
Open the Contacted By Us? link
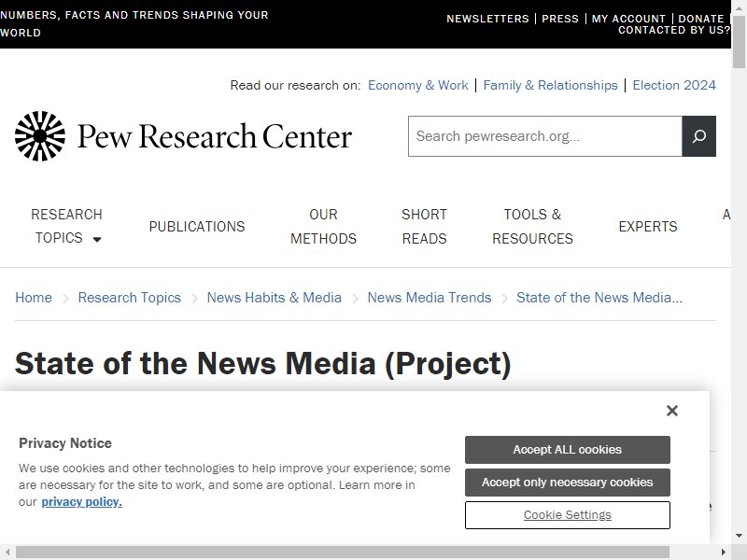[x=673, y=30]
